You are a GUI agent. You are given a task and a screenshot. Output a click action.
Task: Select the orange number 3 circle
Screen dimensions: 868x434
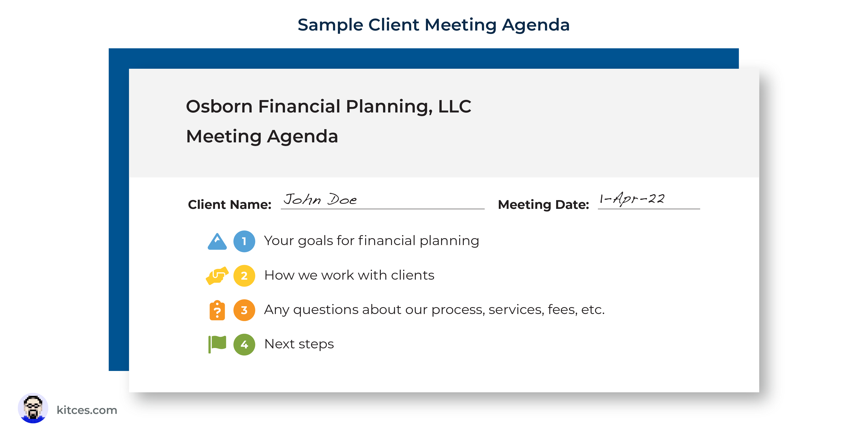coord(244,310)
